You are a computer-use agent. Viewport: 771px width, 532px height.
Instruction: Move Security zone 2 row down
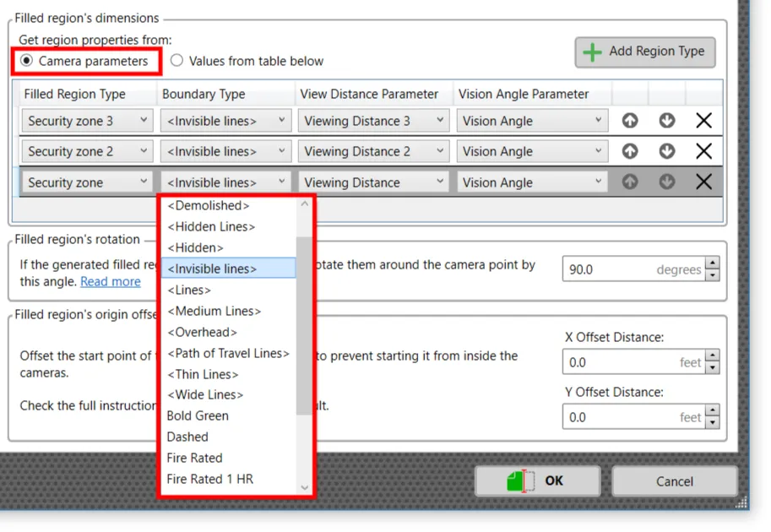point(667,151)
